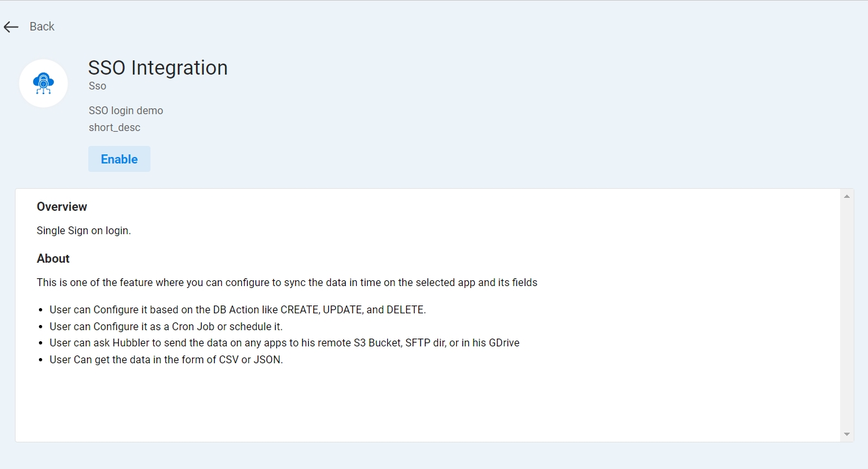This screenshot has width=868, height=469.
Task: Click the back arrow icon
Action: 11,27
